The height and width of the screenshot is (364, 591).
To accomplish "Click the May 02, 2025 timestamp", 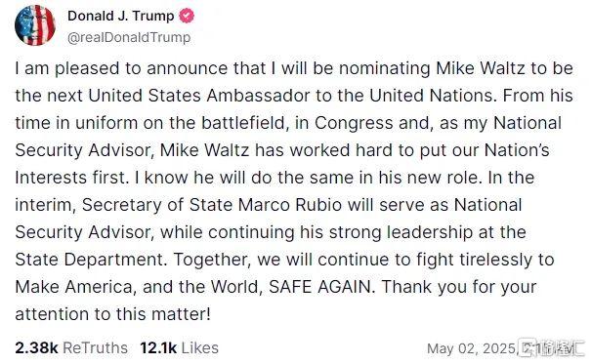I will point(471,348).
